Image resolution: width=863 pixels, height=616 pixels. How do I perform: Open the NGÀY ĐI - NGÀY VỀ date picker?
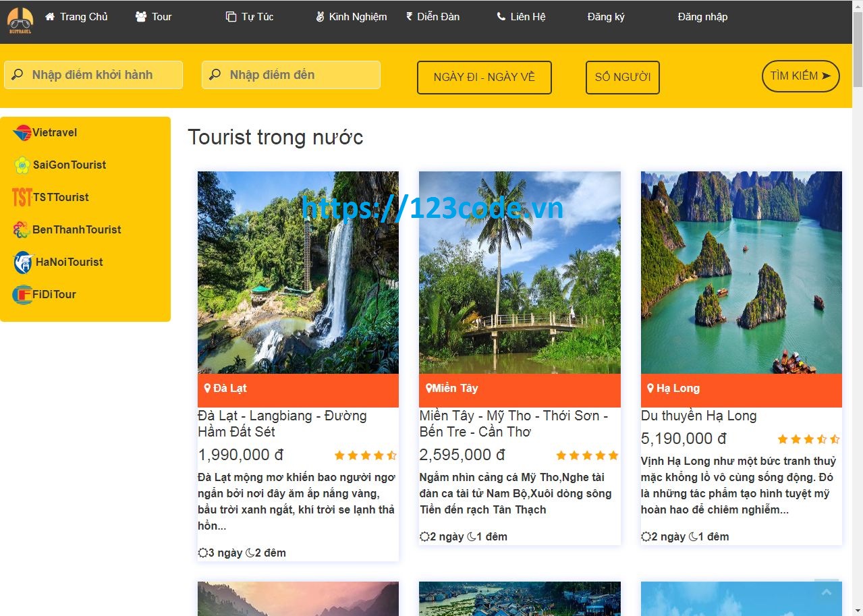[484, 78]
